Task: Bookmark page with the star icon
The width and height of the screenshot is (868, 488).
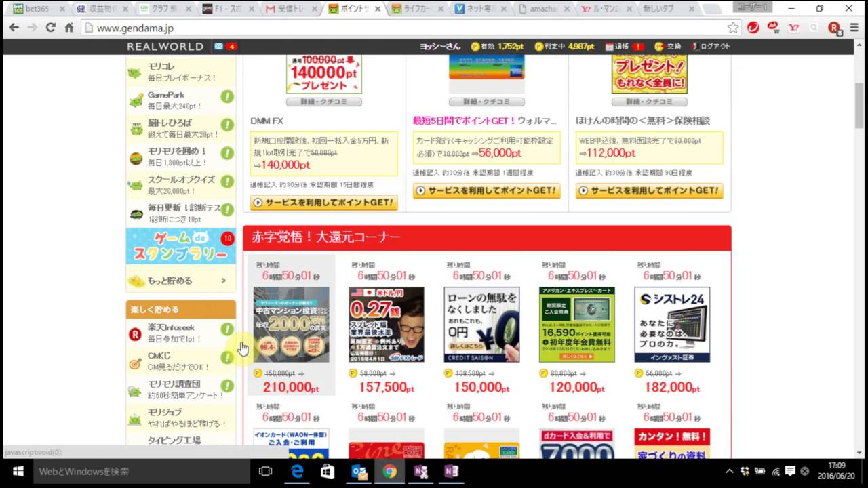Action: pos(733,28)
